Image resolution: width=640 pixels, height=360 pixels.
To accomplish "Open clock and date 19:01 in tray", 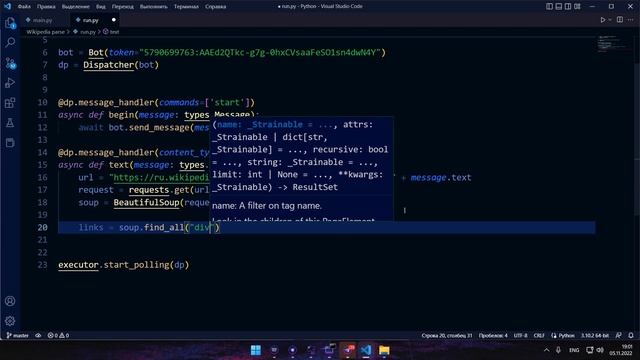I will click(621, 350).
